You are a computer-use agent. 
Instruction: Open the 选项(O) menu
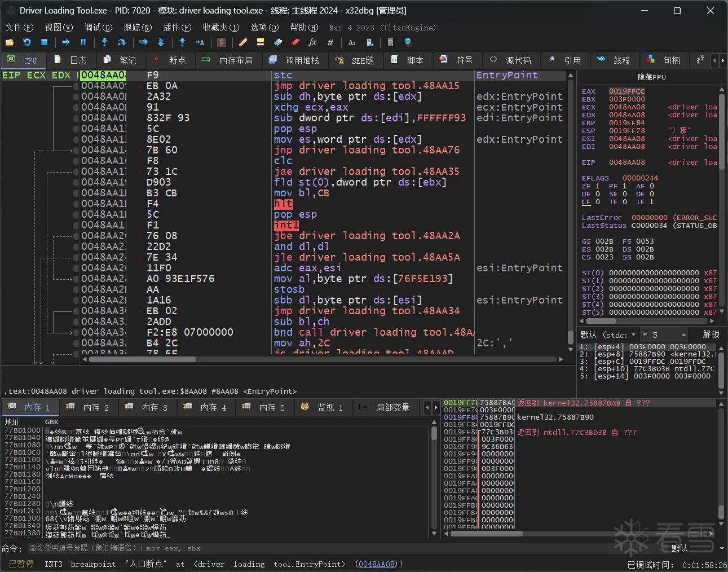264,28
